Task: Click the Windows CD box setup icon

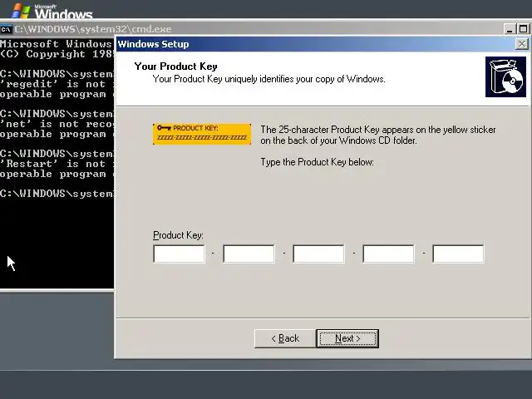Action: (x=505, y=76)
